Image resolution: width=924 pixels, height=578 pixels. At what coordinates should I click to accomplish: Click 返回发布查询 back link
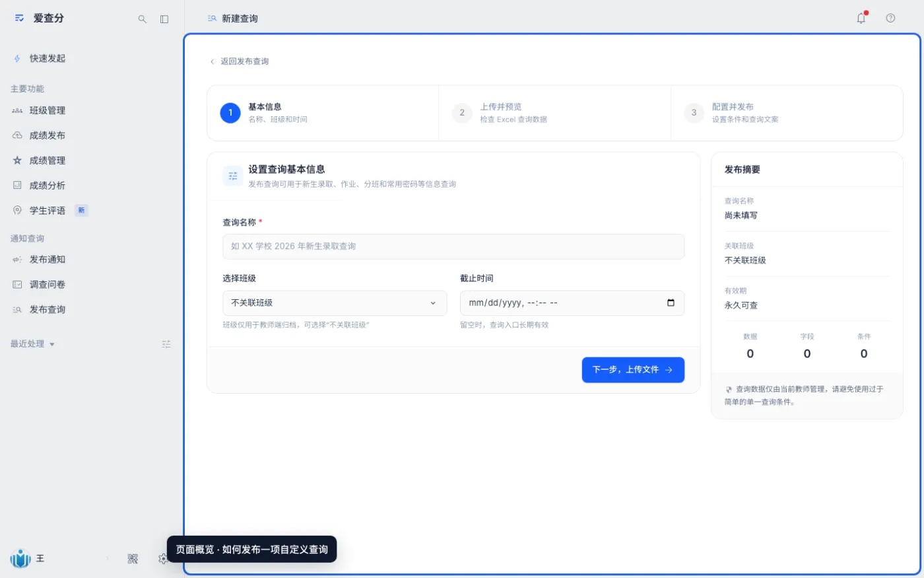(239, 61)
